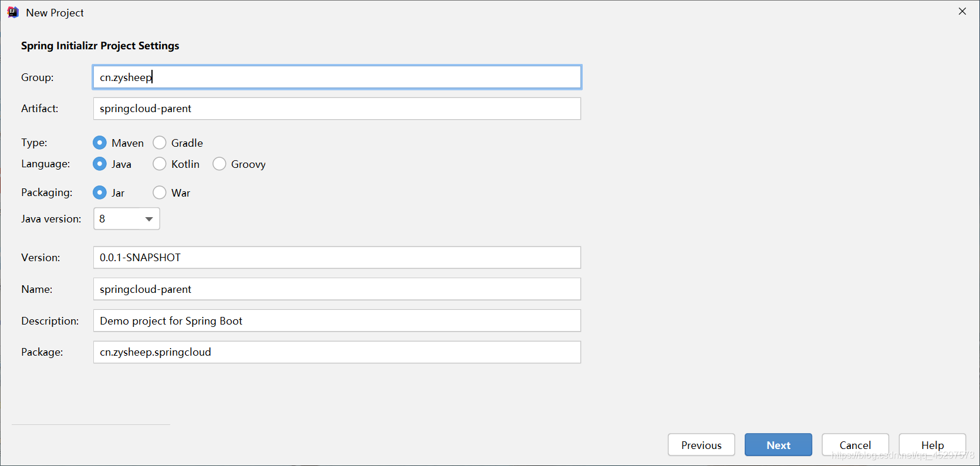Click the Description text field
The image size is (980, 466).
tap(337, 321)
